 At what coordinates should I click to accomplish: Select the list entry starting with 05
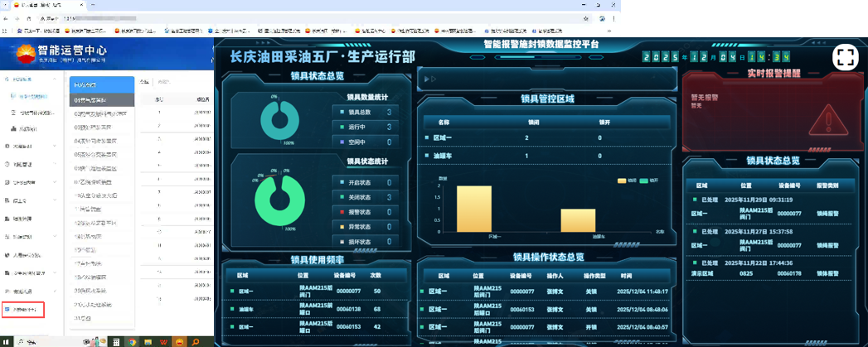click(x=102, y=155)
